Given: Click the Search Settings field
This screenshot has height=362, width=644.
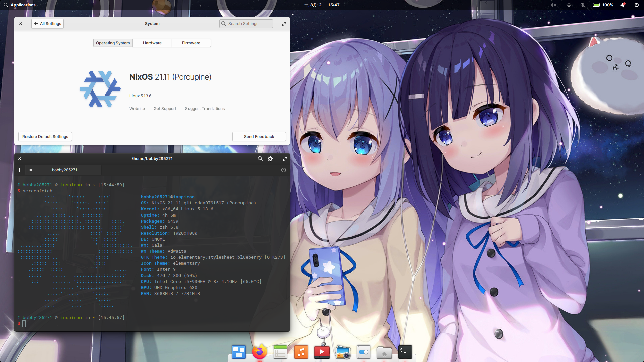Looking at the screenshot, I should click(246, 24).
